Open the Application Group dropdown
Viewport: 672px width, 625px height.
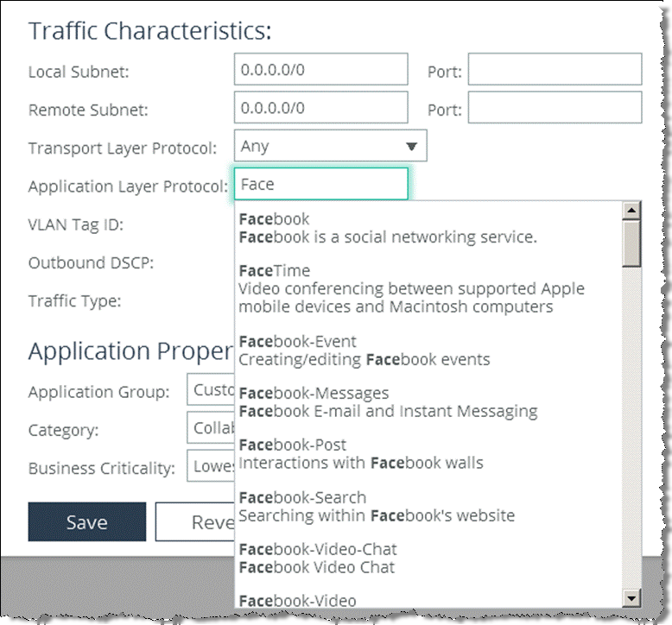point(211,389)
